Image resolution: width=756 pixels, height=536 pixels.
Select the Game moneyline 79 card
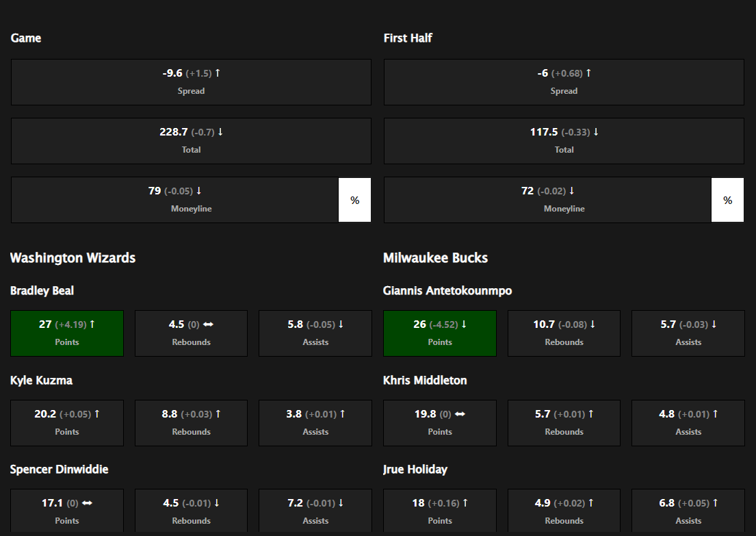(174, 200)
